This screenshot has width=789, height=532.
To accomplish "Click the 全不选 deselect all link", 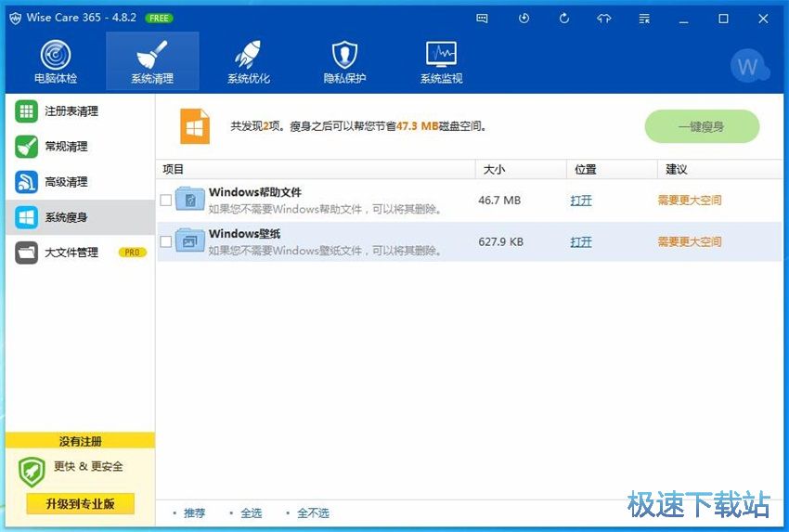I will point(313,513).
